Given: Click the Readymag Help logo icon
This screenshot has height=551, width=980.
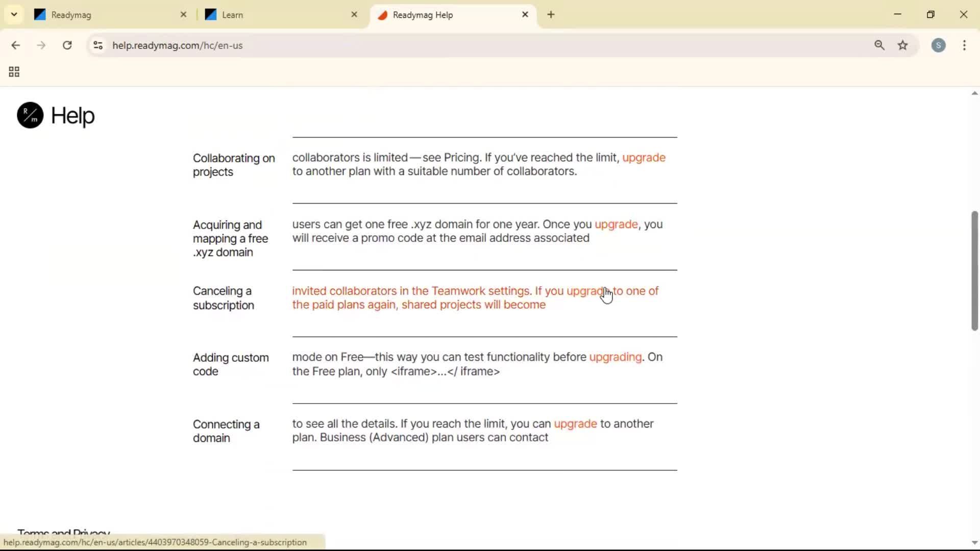Looking at the screenshot, I should point(29,115).
